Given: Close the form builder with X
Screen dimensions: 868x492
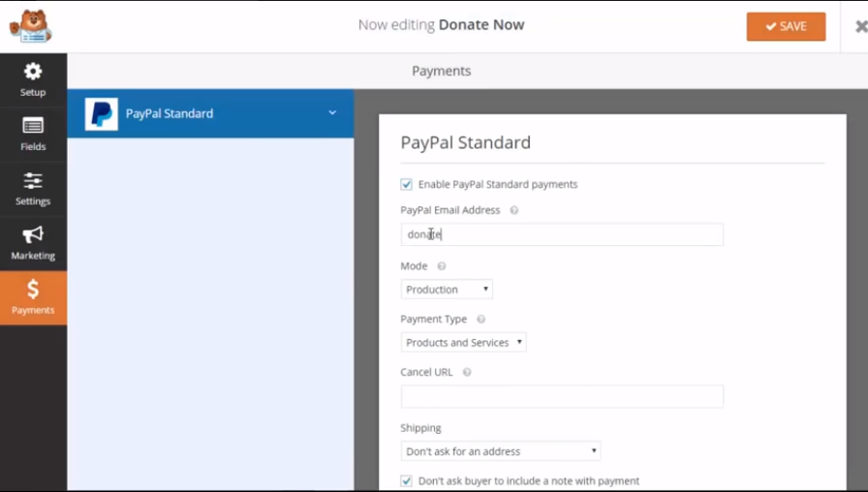Looking at the screenshot, I should click(x=861, y=26).
